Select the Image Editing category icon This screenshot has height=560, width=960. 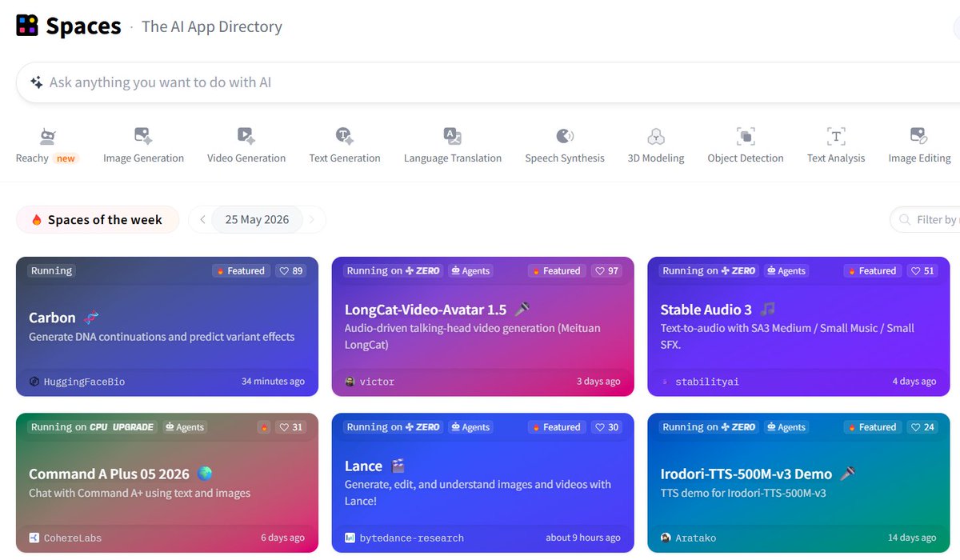tap(919, 136)
